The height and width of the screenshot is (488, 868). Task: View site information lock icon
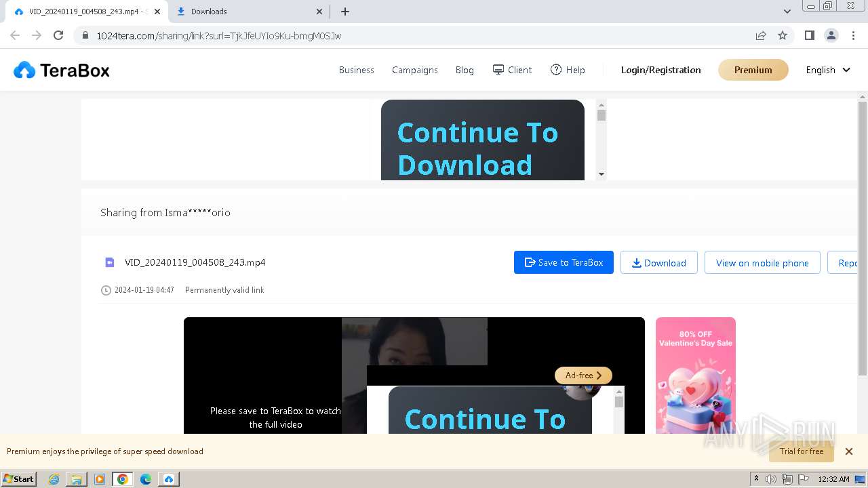pos(85,35)
